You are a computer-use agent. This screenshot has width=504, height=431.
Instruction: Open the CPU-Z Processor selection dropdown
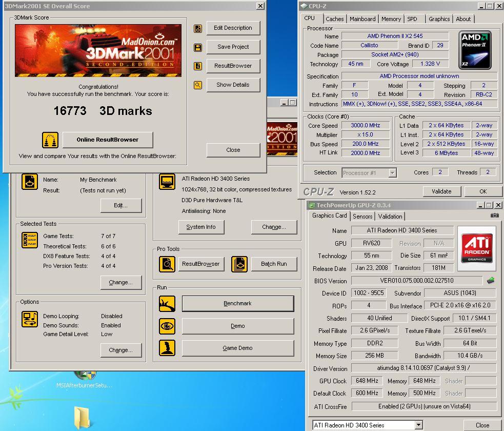tap(392, 173)
